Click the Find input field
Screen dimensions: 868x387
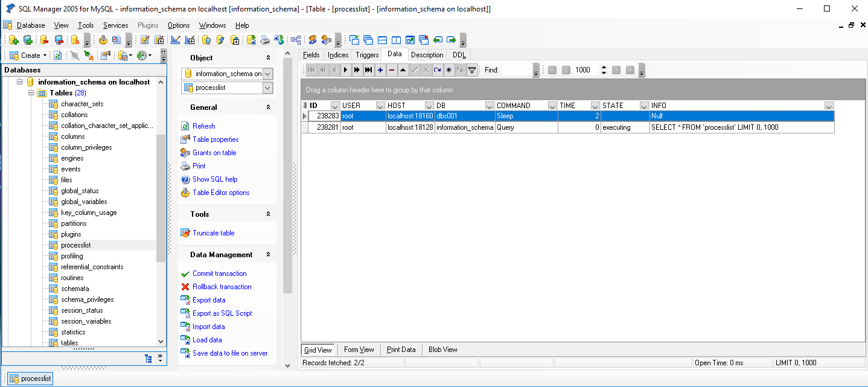(x=517, y=70)
